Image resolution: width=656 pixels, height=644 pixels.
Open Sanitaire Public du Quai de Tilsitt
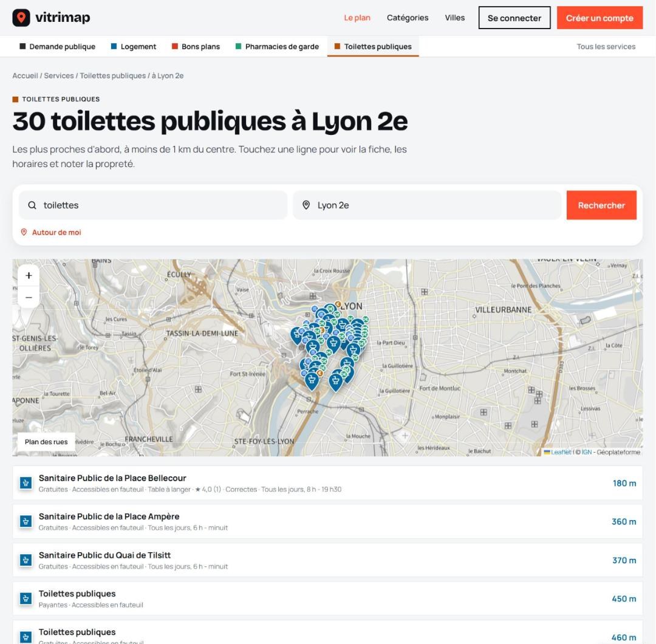click(327, 560)
